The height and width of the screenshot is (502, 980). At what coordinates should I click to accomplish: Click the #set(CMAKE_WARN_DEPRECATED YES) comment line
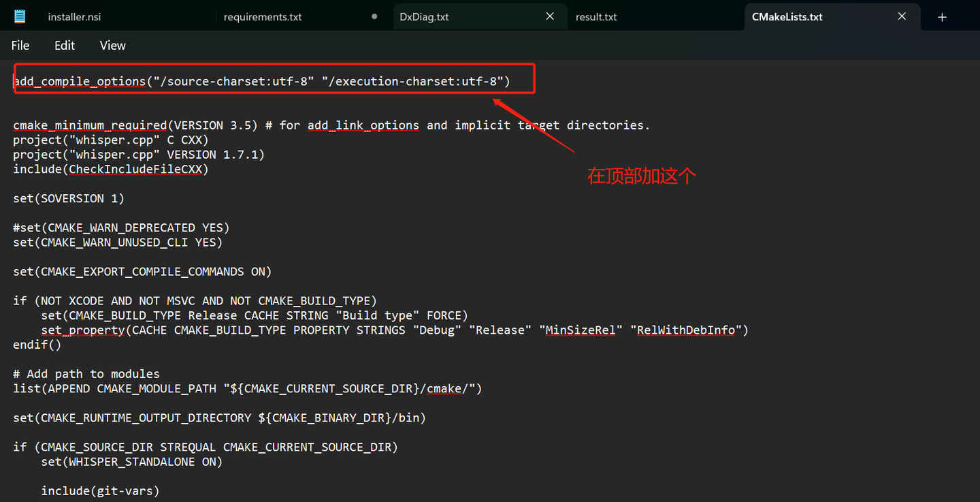pyautogui.click(x=121, y=228)
